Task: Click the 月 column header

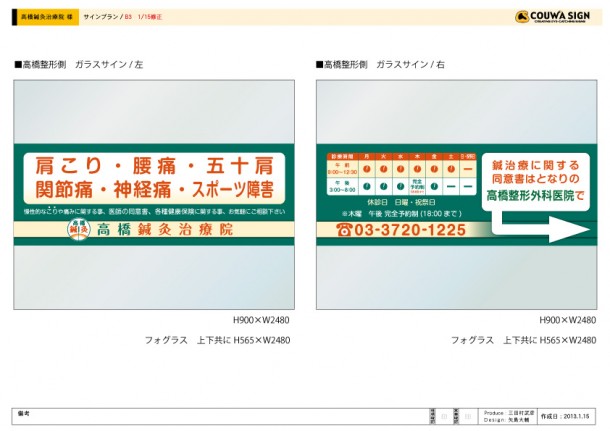Action: pos(366,156)
